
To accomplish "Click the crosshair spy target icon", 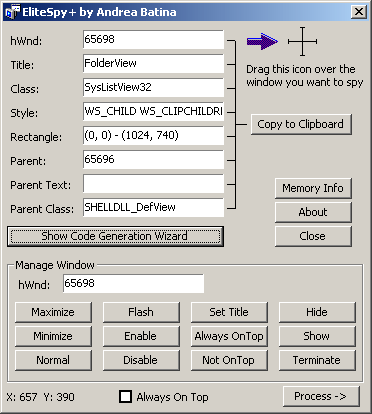I will coord(302,41).
